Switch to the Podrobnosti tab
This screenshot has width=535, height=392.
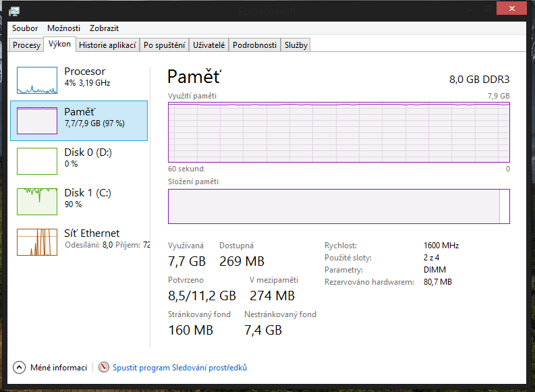pyautogui.click(x=254, y=45)
